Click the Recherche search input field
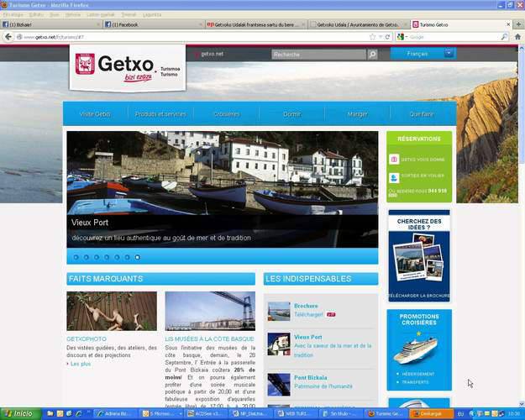 (318, 55)
